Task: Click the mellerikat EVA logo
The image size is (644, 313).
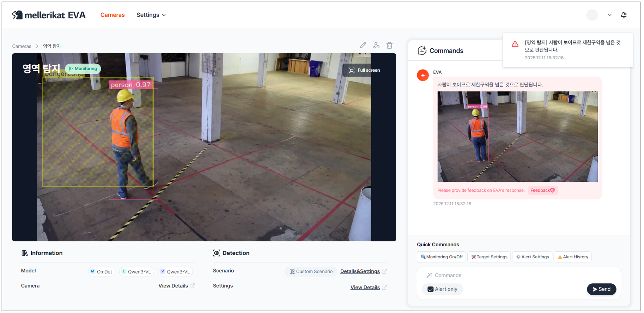Action: [x=49, y=15]
